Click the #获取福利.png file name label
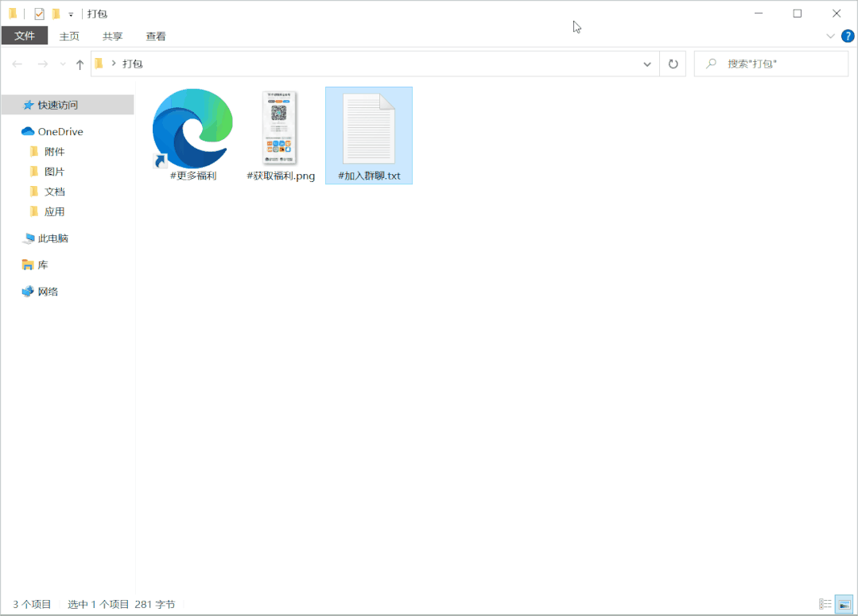Screen dimensions: 858x616 [281, 176]
